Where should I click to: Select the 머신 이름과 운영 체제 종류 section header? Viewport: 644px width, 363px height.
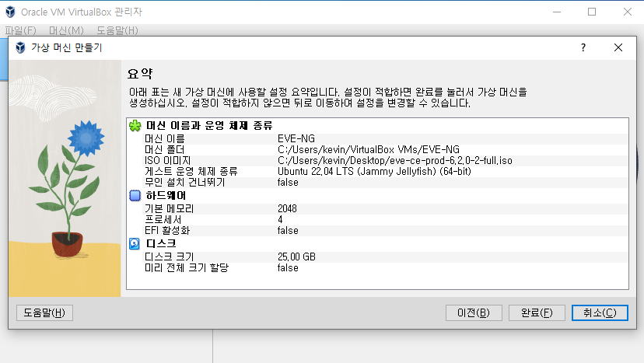pos(209,126)
